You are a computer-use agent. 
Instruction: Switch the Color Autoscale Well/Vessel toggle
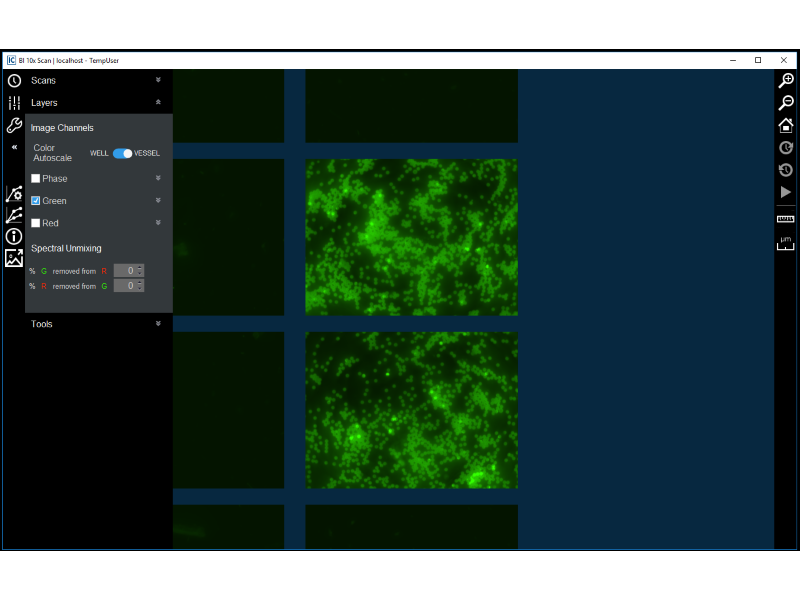[x=122, y=154]
